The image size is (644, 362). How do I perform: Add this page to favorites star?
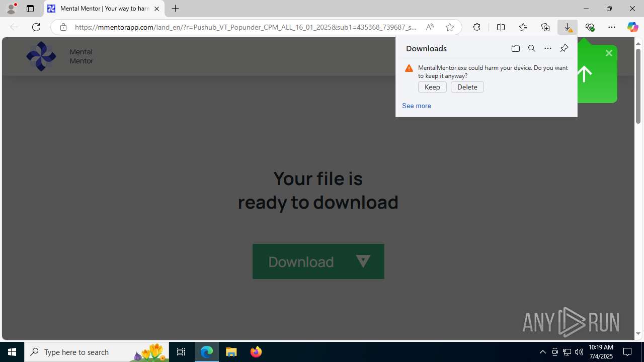pos(449,27)
